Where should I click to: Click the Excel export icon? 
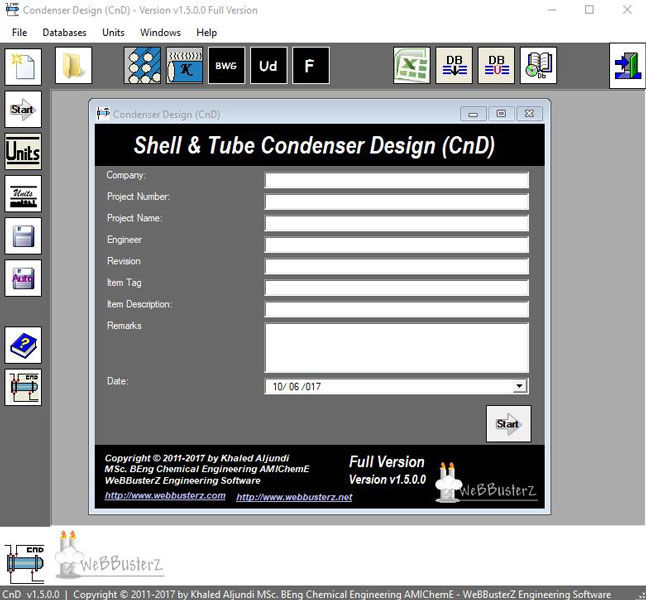coord(412,65)
